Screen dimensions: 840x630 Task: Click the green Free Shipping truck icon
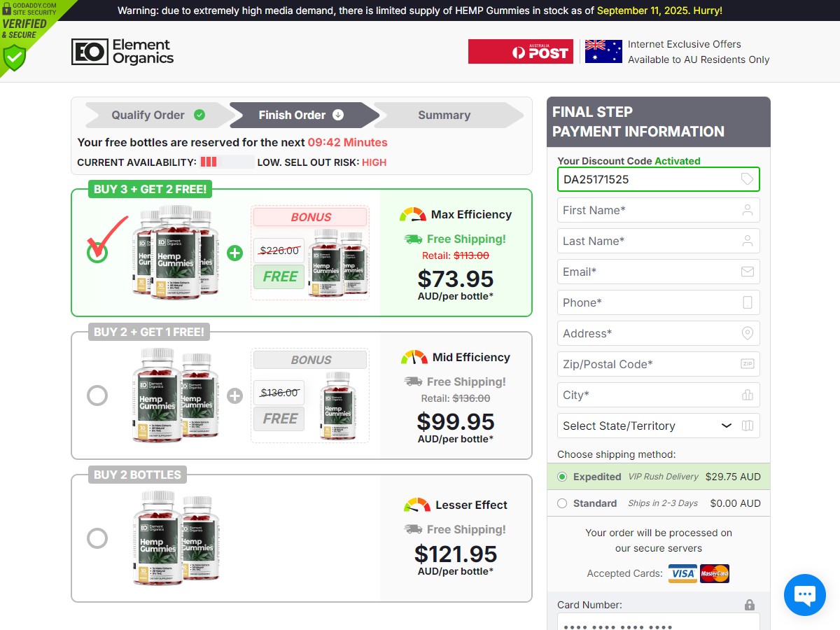[413, 239]
